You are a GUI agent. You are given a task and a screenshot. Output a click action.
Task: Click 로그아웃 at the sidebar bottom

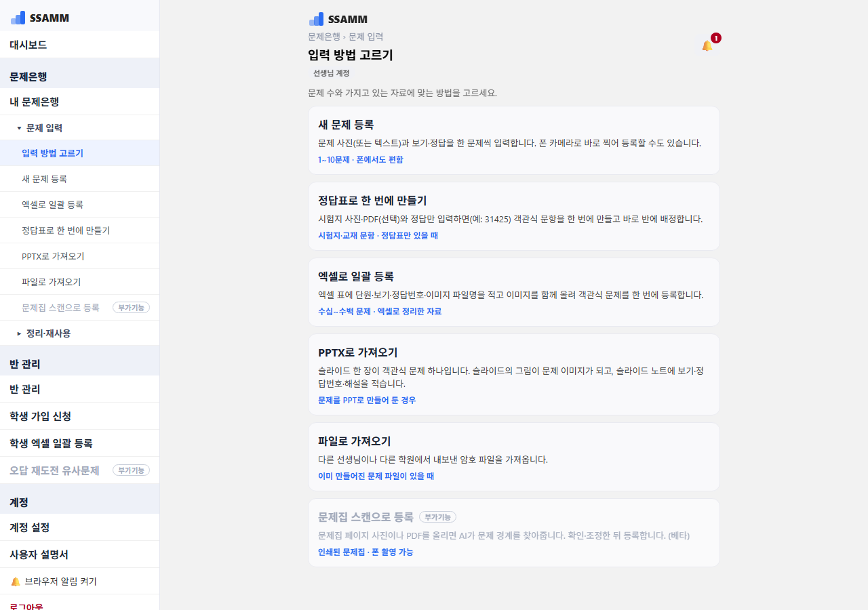click(79, 603)
